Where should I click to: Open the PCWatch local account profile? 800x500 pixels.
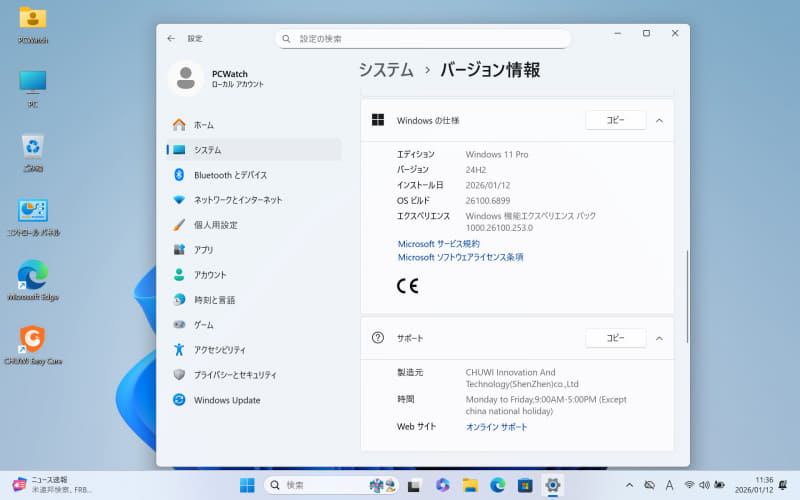pos(217,79)
